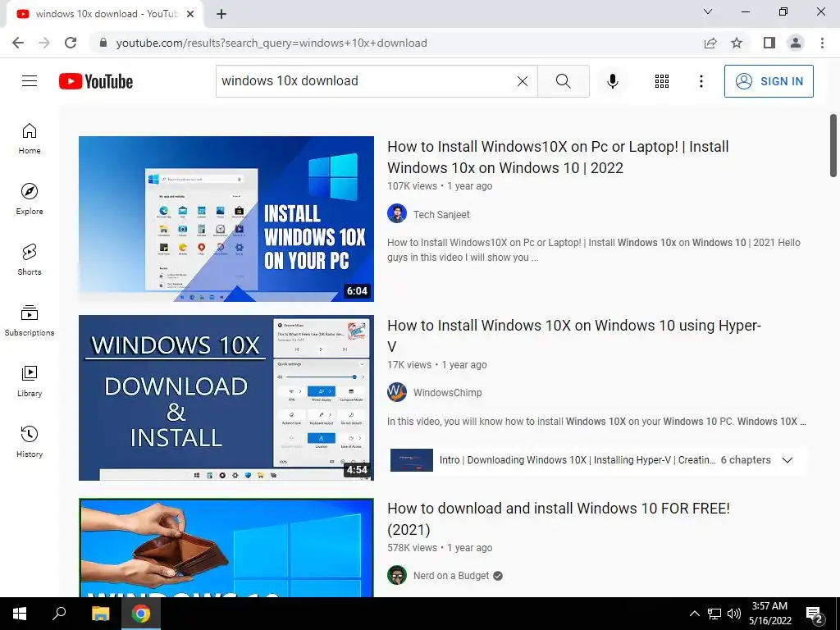
Task: Click the WindowsChimp channel avatar
Action: click(397, 392)
